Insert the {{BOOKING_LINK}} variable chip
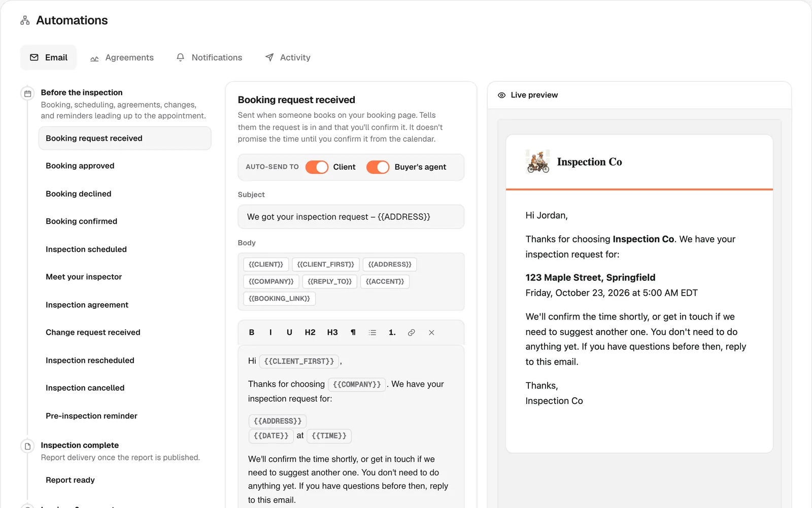The height and width of the screenshot is (508, 812). [x=280, y=299]
